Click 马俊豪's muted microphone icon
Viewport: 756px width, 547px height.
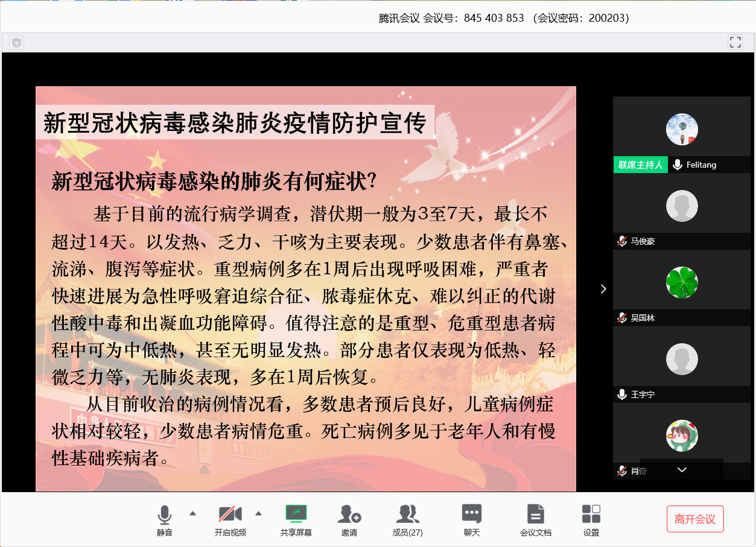pyautogui.click(x=621, y=241)
